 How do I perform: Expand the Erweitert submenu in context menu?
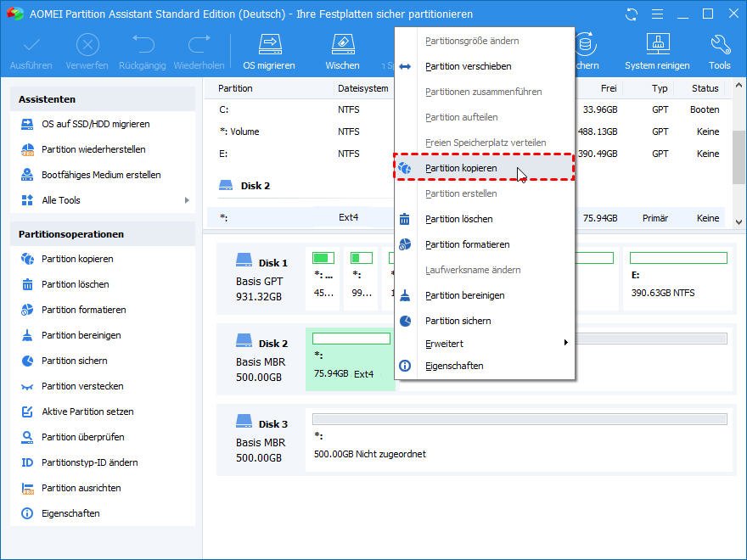tap(485, 344)
